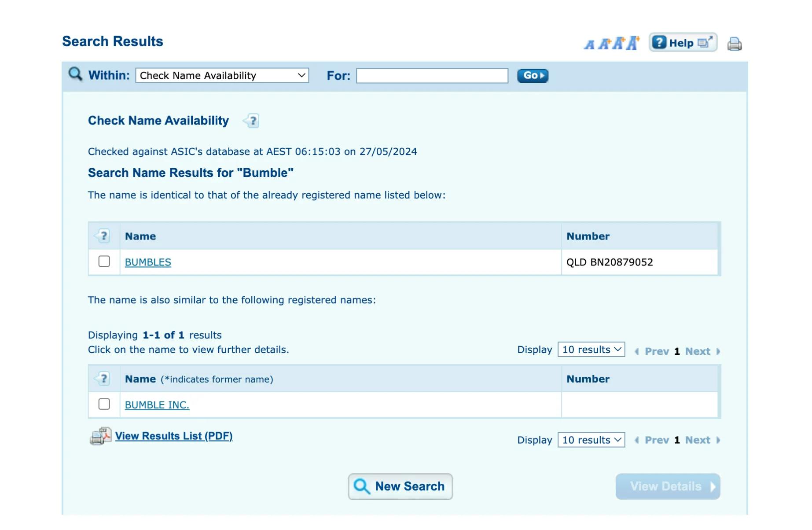Click the smallest font size A icon
812x530 pixels.
(x=589, y=44)
